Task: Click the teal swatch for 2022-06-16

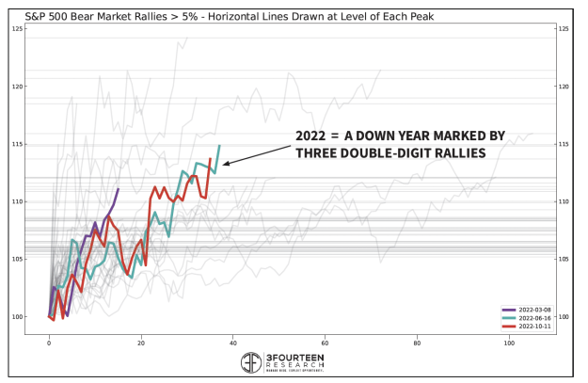Action: point(509,317)
